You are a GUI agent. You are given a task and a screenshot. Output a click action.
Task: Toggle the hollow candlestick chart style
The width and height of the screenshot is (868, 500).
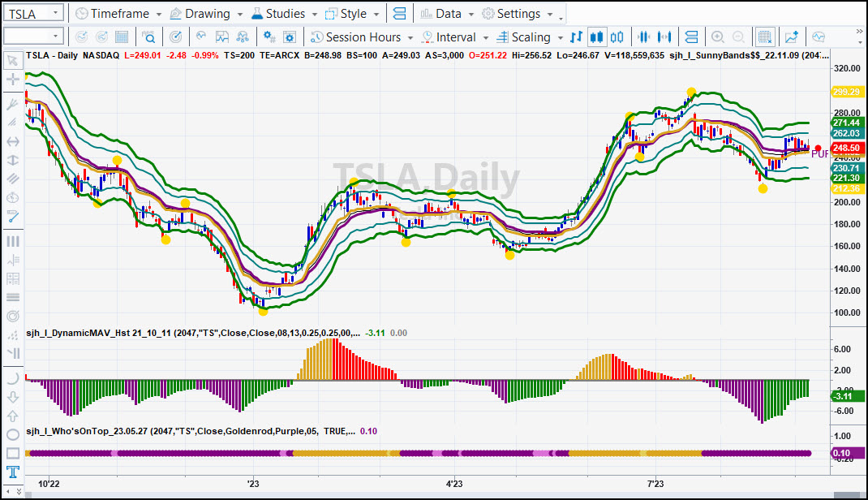coord(617,37)
